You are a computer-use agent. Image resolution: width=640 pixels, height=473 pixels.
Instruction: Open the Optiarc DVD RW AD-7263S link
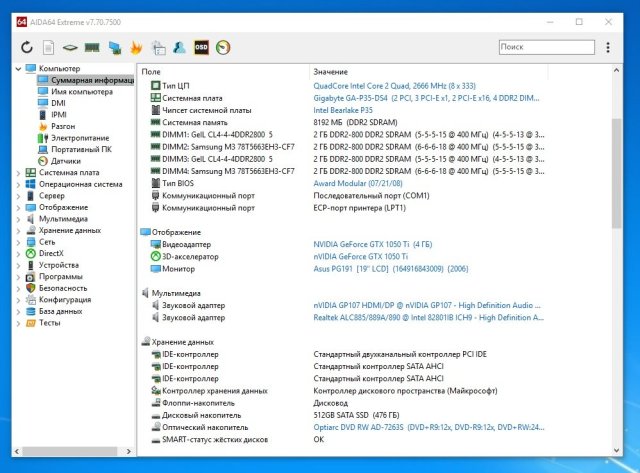429,427
